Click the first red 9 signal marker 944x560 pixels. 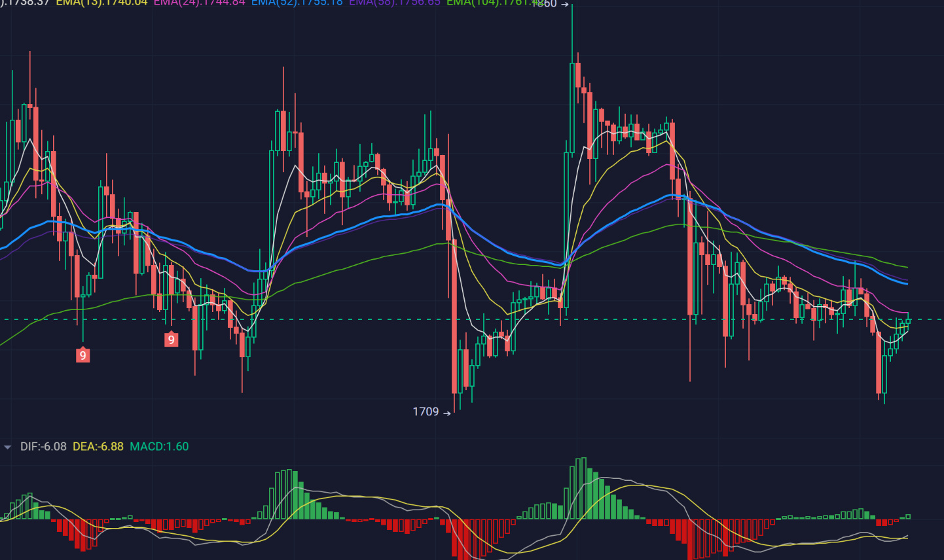click(82, 355)
